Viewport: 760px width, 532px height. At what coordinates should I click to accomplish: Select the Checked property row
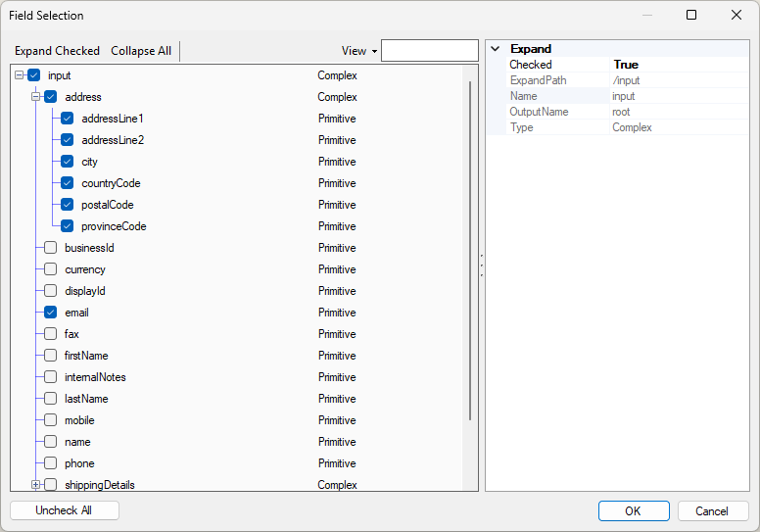(x=628, y=65)
